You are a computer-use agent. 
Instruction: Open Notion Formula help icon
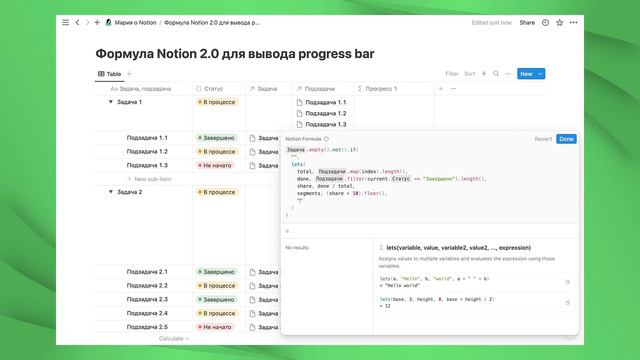(x=326, y=139)
